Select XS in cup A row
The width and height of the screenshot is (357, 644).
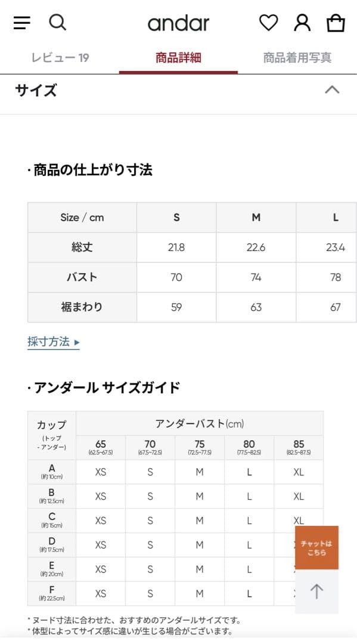(100, 471)
